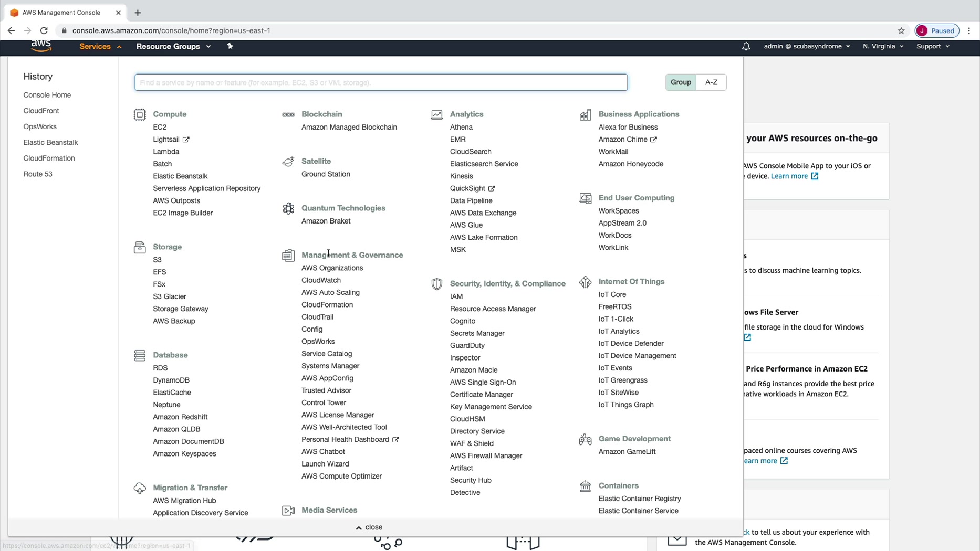Open the RDS database service
The width and height of the screenshot is (980, 551).
coord(160,368)
